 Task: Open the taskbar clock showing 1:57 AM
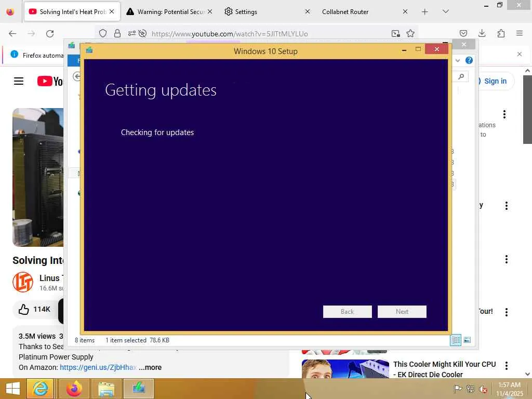point(509,389)
